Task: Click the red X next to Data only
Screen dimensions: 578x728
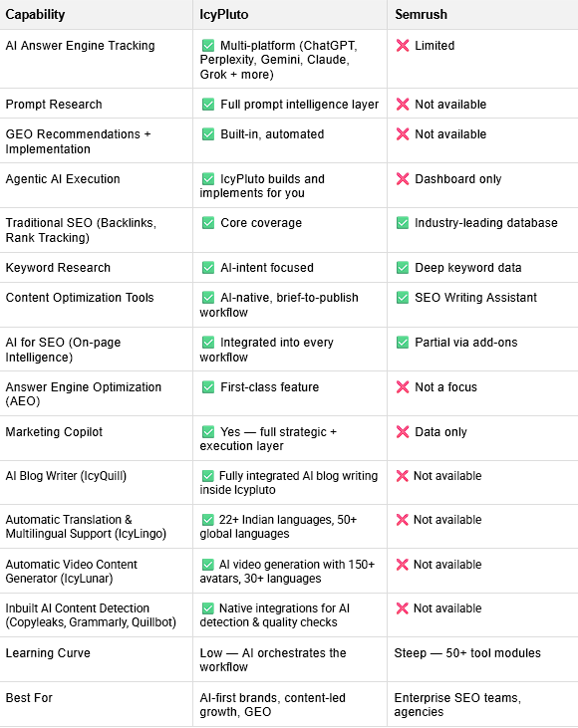Action: click(x=403, y=432)
